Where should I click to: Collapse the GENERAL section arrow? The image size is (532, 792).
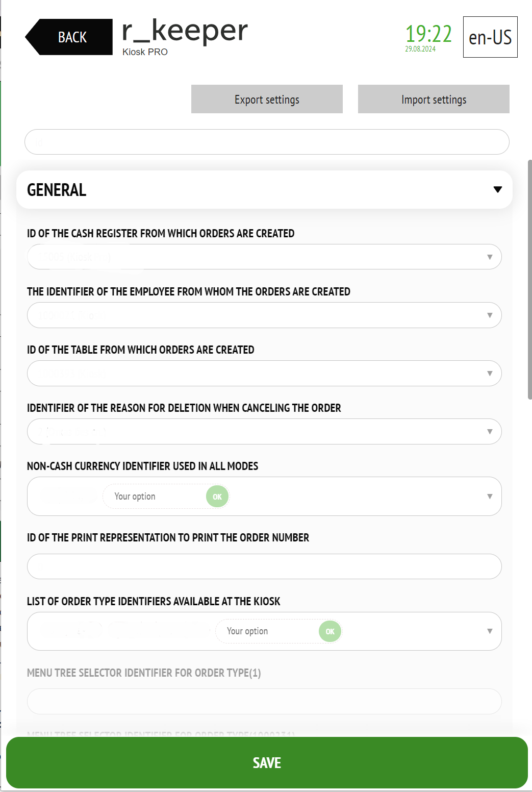pyautogui.click(x=498, y=189)
